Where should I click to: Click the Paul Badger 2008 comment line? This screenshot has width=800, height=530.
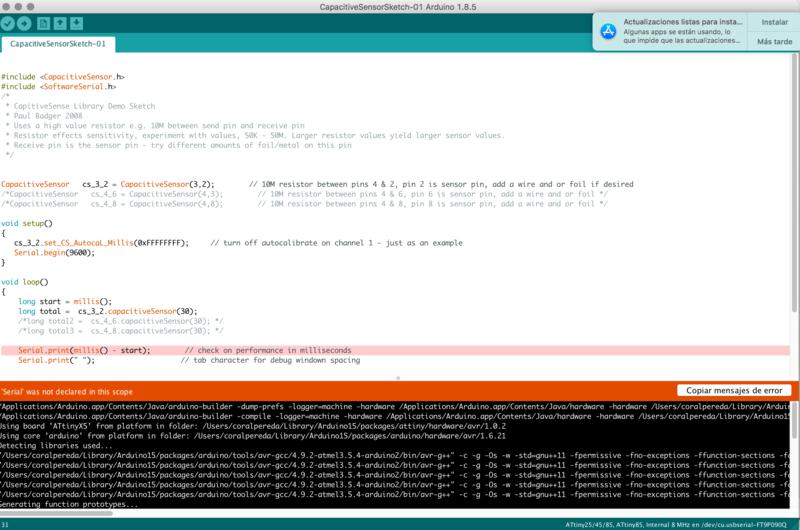[x=44, y=116]
